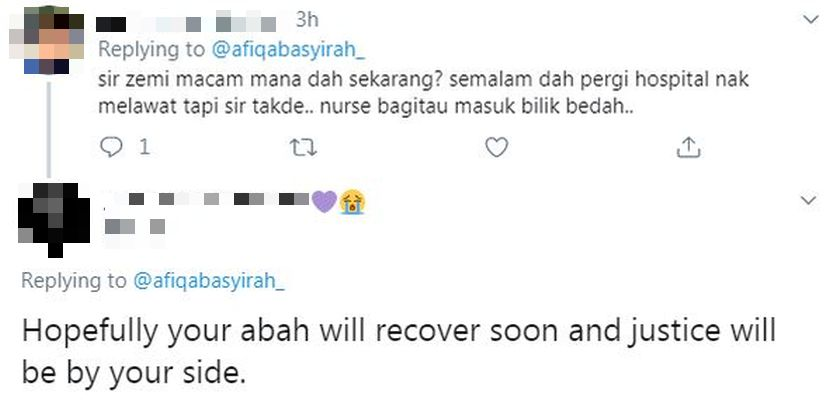Click the crying face emoji in the display name
Screen dimensions: 830x404
pyautogui.click(x=353, y=201)
